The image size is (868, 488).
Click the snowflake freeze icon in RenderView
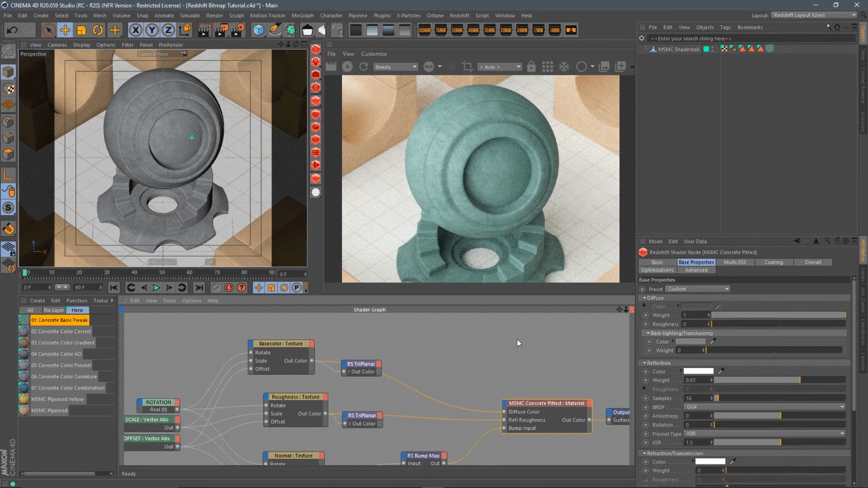(x=564, y=66)
